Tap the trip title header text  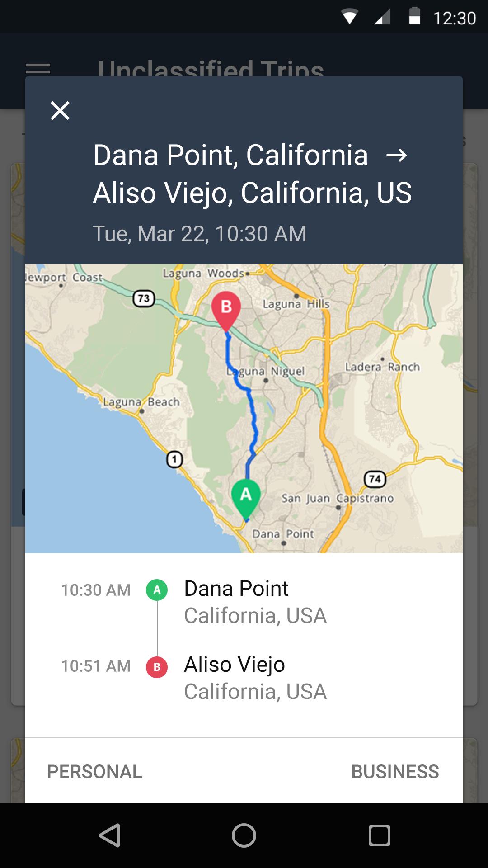pos(252,174)
